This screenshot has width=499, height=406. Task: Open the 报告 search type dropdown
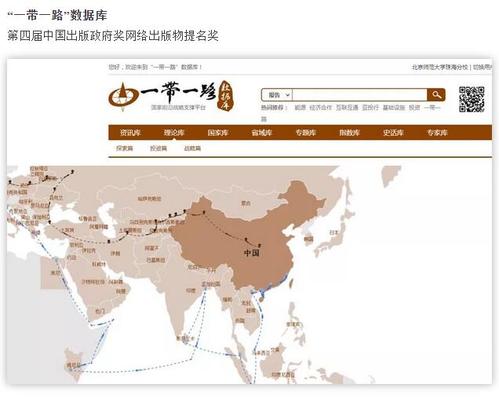(x=277, y=95)
